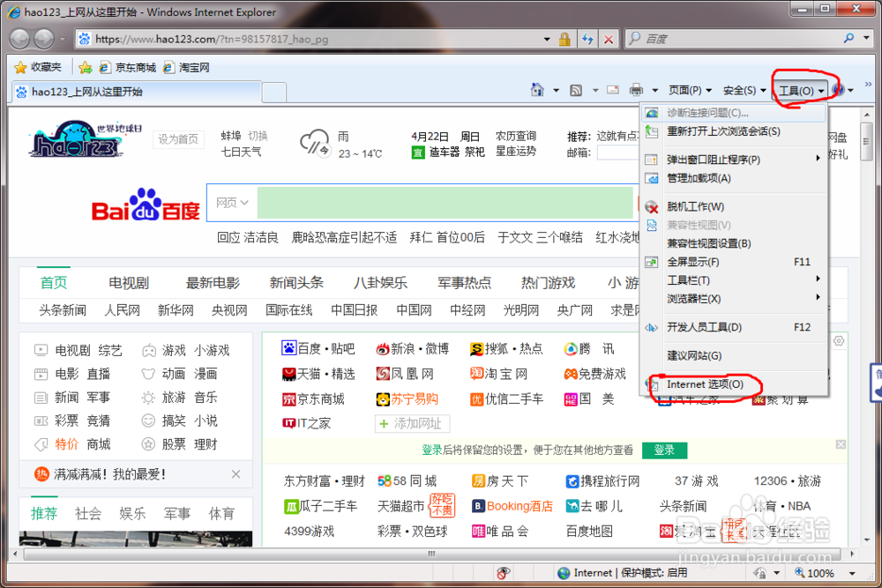This screenshot has width=882, height=588.
Task: Close the 满减满减 promotion banner
Action: 235,474
